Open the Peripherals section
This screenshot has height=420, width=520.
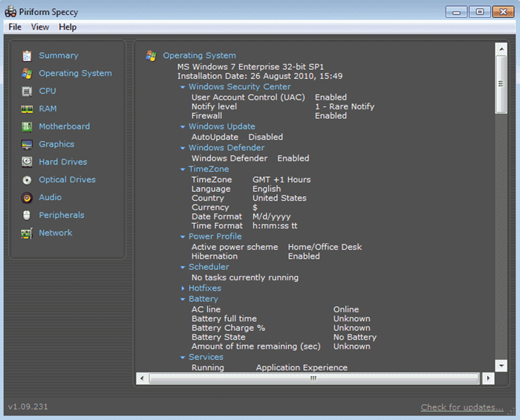(x=62, y=215)
